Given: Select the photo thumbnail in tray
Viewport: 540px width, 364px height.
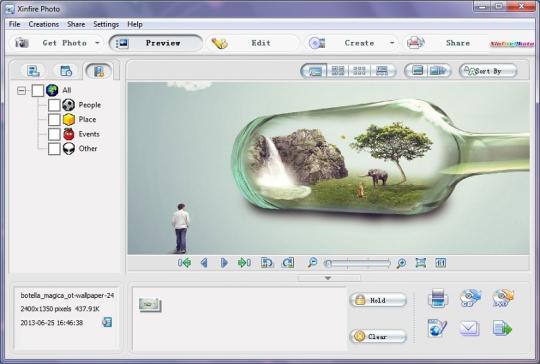Looking at the screenshot, I should [150, 305].
